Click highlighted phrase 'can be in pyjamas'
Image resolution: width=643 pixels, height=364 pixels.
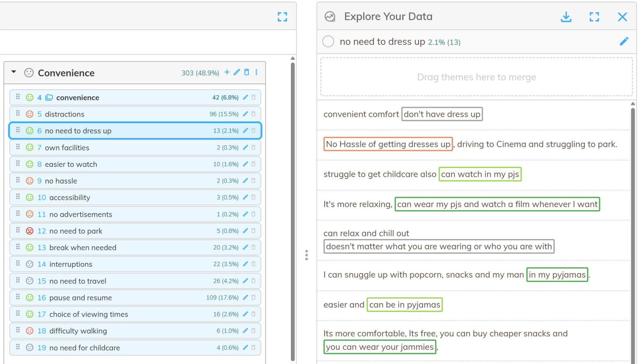pyautogui.click(x=404, y=305)
